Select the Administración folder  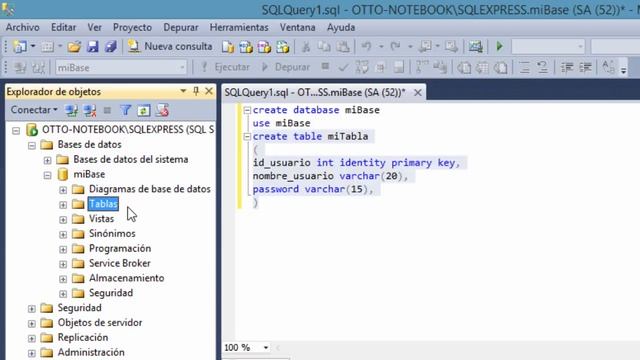[x=91, y=352]
